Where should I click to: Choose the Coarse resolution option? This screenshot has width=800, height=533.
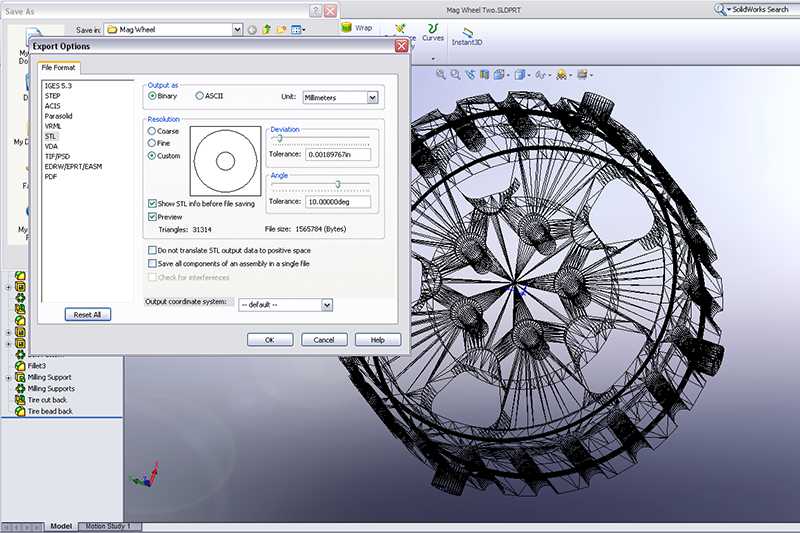point(152,131)
